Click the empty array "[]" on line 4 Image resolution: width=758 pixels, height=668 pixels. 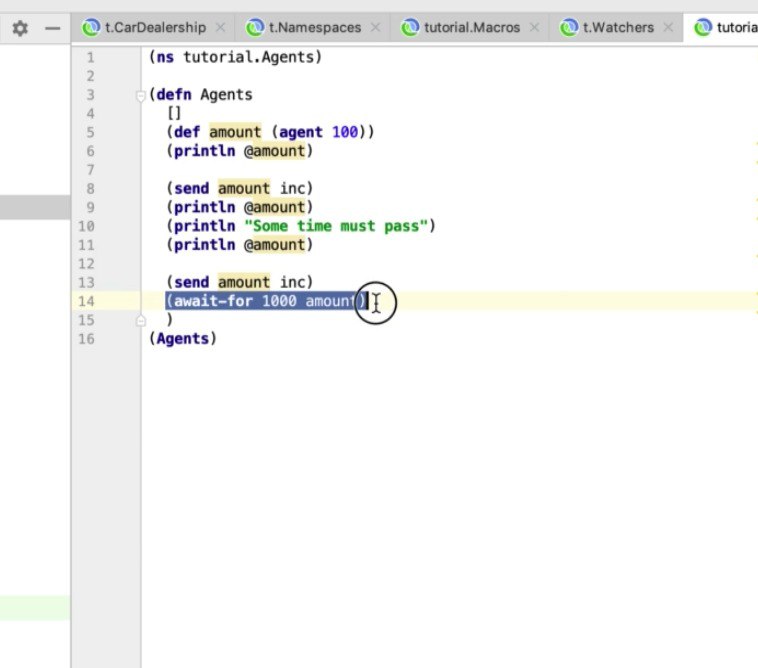pos(174,114)
